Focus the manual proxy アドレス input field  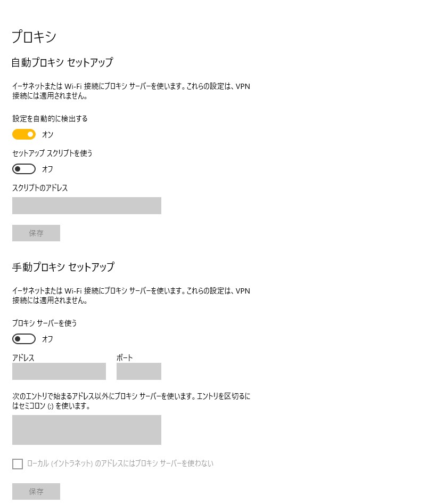pyautogui.click(x=59, y=371)
